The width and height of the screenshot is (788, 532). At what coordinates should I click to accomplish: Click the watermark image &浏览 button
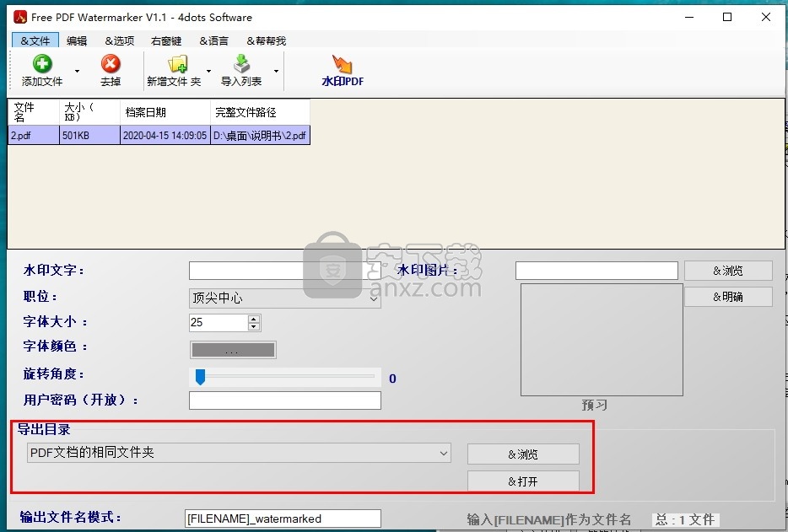[728, 271]
